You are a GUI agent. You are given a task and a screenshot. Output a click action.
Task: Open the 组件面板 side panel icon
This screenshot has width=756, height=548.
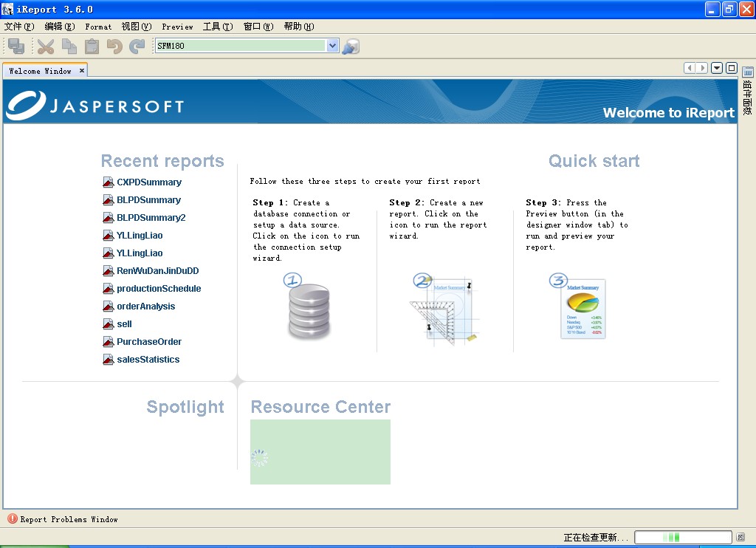point(747,72)
